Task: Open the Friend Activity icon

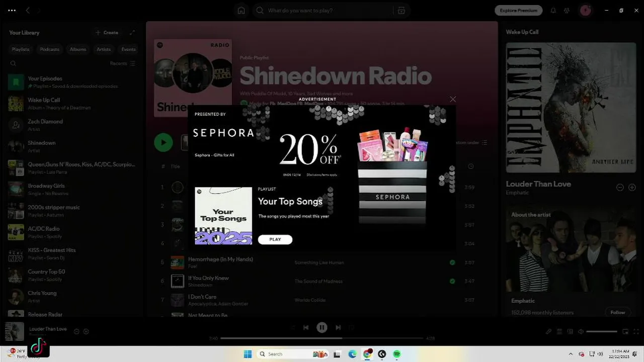Action: (567, 11)
